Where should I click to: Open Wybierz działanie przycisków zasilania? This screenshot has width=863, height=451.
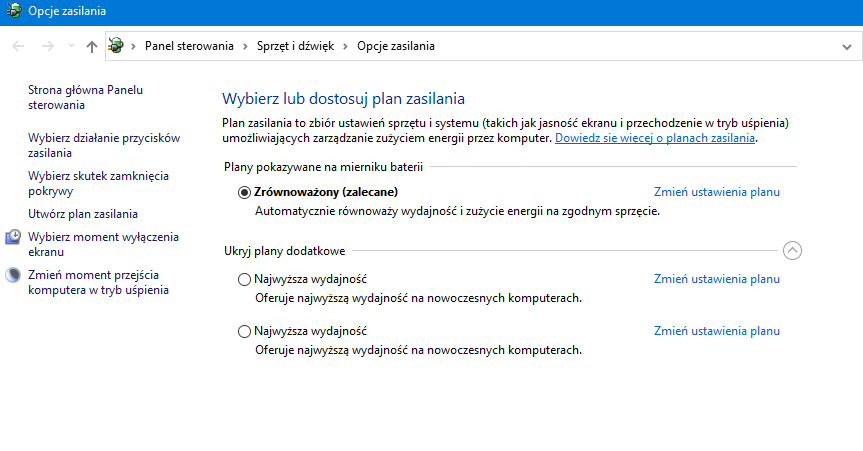pyautogui.click(x=104, y=145)
